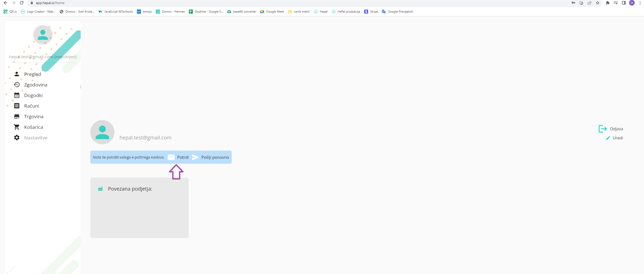Open the emojis bookmark

[144, 12]
